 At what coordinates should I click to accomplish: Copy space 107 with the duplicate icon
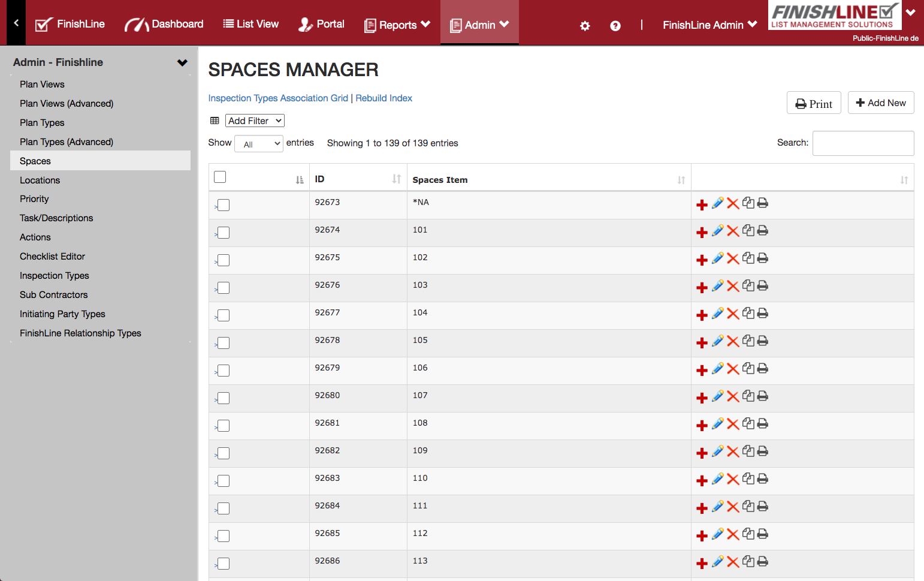click(748, 396)
